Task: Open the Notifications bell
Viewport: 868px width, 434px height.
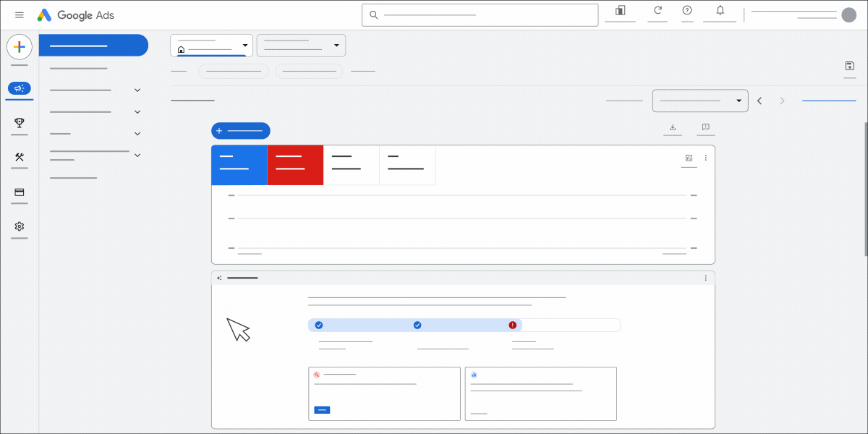Action: coord(720,10)
